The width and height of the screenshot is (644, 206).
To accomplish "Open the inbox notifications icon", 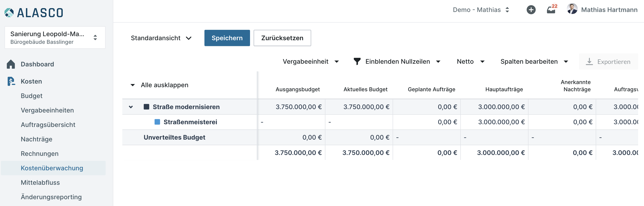I will (x=551, y=10).
